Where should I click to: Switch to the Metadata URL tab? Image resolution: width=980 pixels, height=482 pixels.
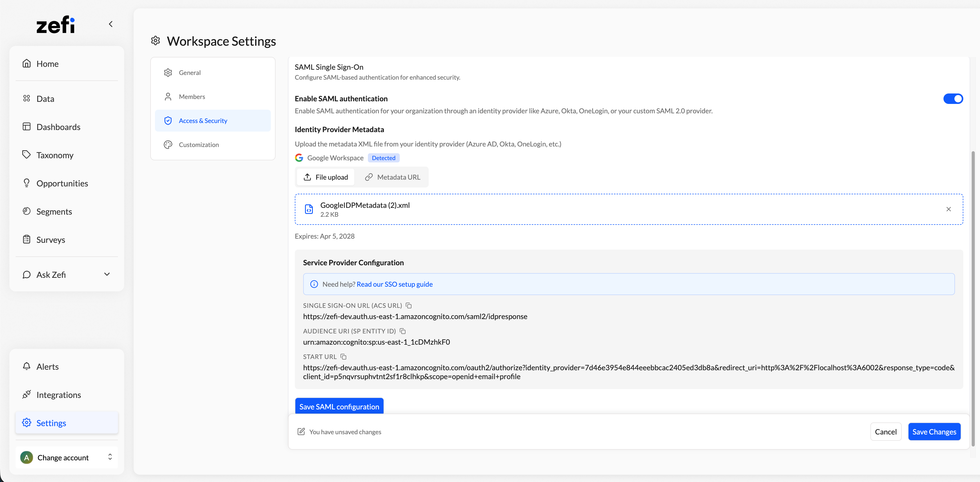pyautogui.click(x=392, y=177)
